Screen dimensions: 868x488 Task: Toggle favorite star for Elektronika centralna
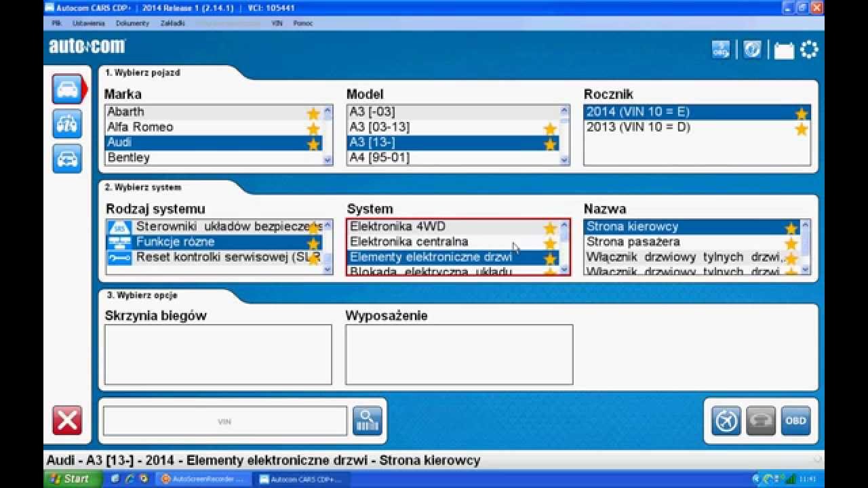pos(550,244)
